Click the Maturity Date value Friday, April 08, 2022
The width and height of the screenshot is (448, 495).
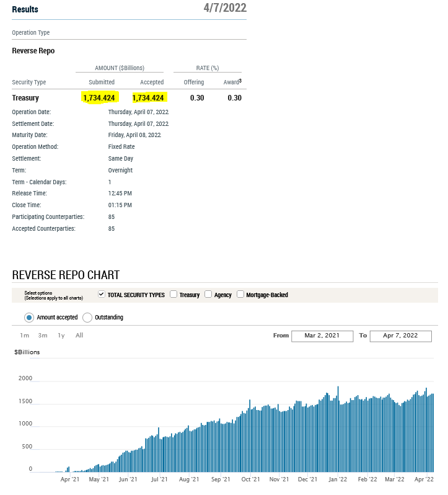tap(134, 135)
